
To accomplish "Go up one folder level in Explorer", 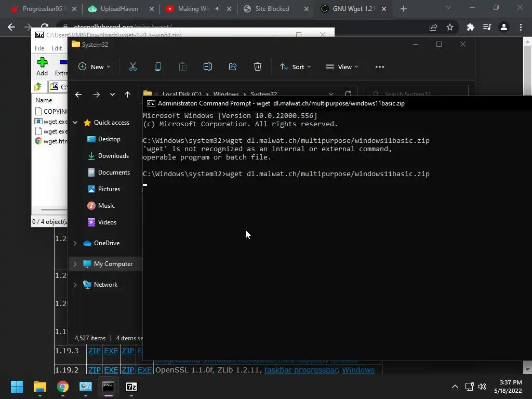I will click(x=127, y=95).
